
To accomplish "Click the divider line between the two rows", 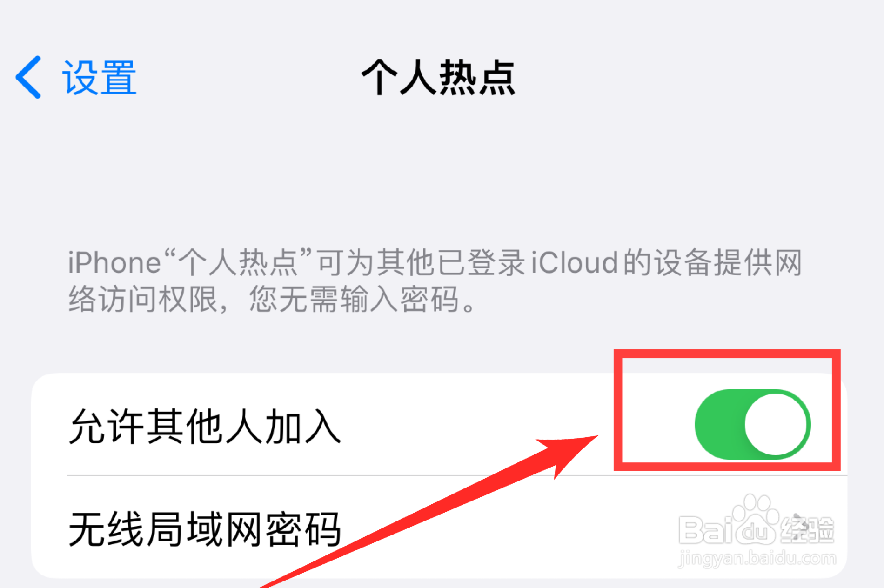I will pyautogui.click(x=457, y=475).
